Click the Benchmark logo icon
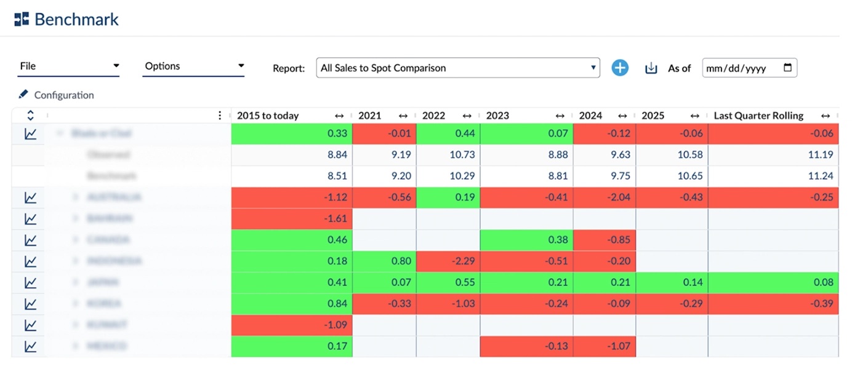868x369 pixels. (21, 18)
